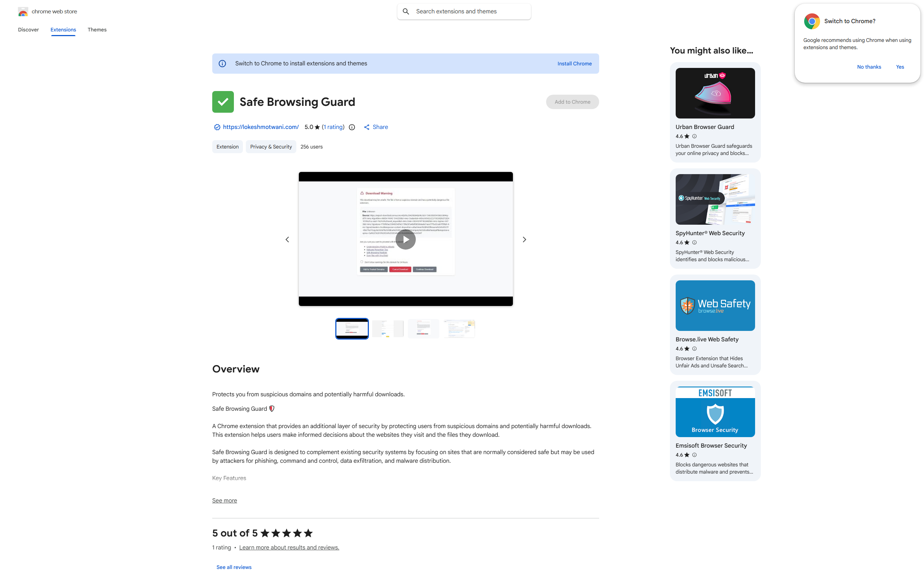Click the Chrome Web Store logo icon
Image resolution: width=924 pixels, height=578 pixels.
23,12
